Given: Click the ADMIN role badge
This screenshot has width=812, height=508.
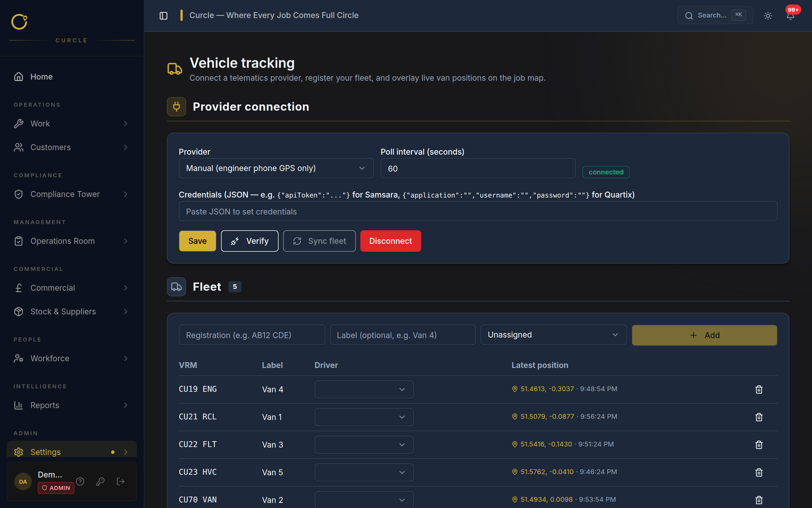Looking at the screenshot, I should point(56,488).
